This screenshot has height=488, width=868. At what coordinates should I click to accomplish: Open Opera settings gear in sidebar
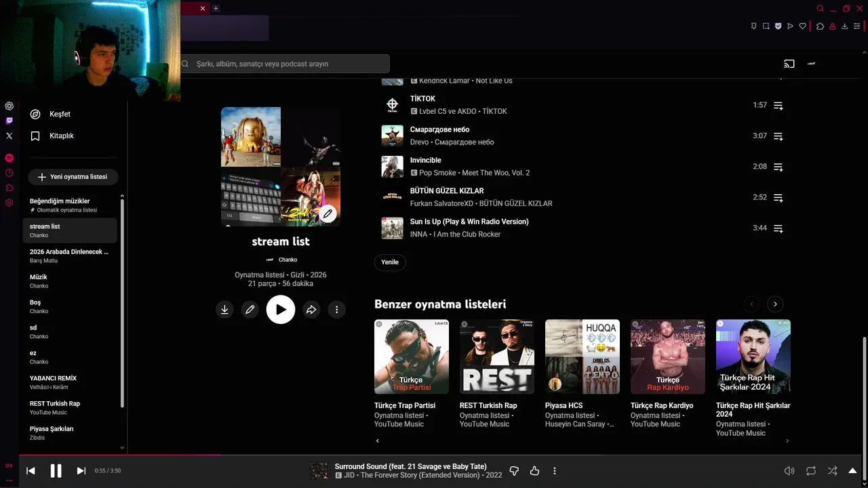[9, 203]
